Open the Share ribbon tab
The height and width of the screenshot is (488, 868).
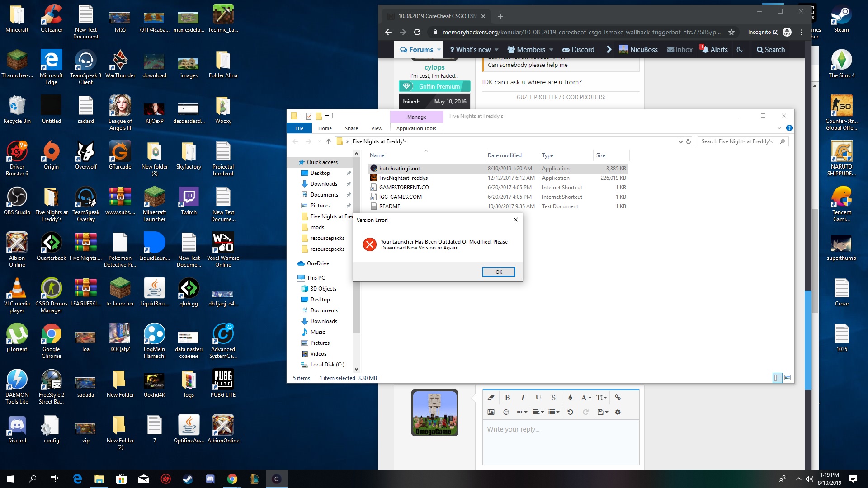tap(351, 128)
